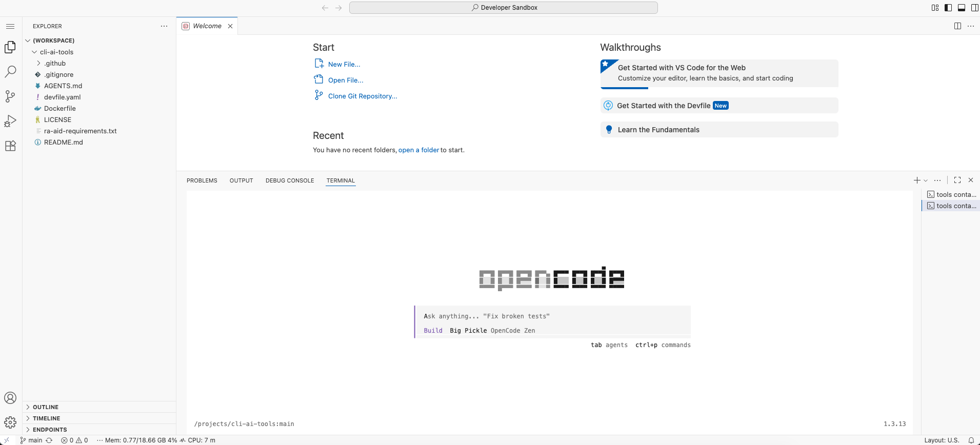This screenshot has width=980, height=445.
Task: Switch to the DEBUG CONSOLE tab
Action: [x=289, y=180]
